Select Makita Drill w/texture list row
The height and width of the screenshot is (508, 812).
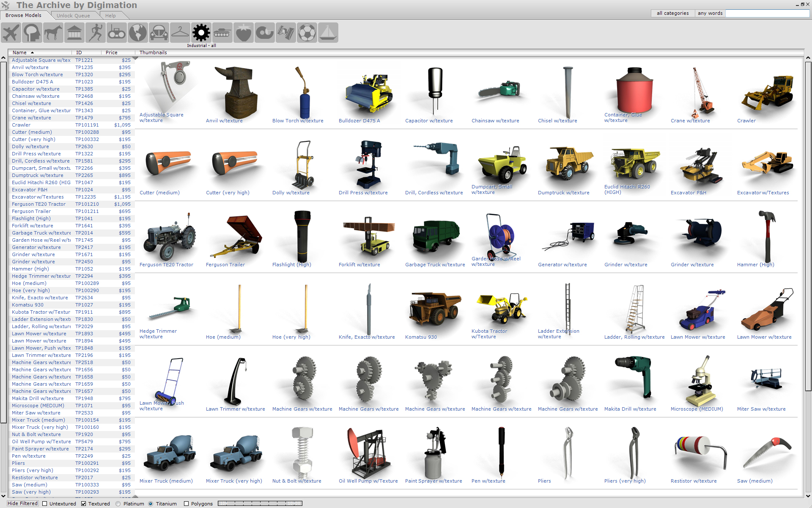[x=71, y=398]
